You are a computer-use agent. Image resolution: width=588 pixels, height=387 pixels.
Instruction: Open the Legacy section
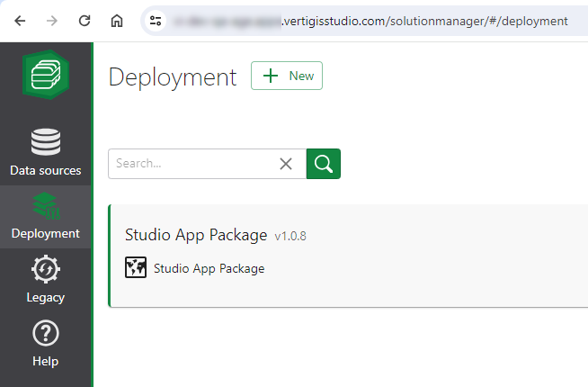coord(46,280)
